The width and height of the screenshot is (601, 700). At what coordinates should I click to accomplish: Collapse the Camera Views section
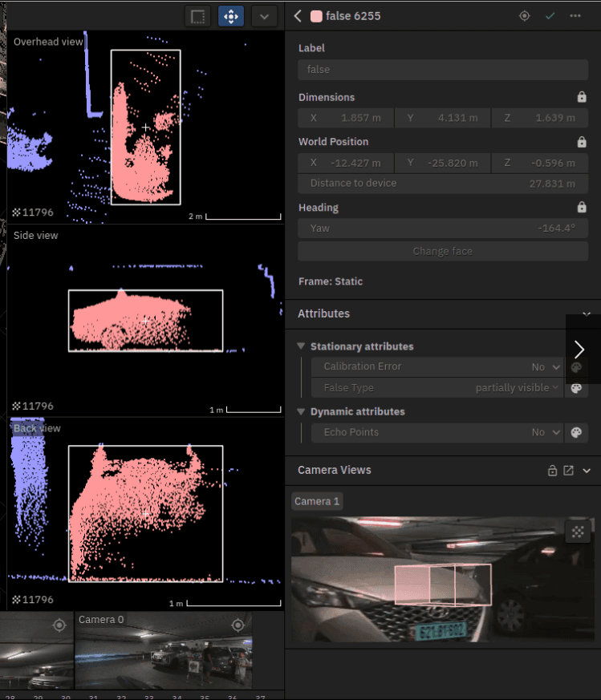(x=587, y=471)
